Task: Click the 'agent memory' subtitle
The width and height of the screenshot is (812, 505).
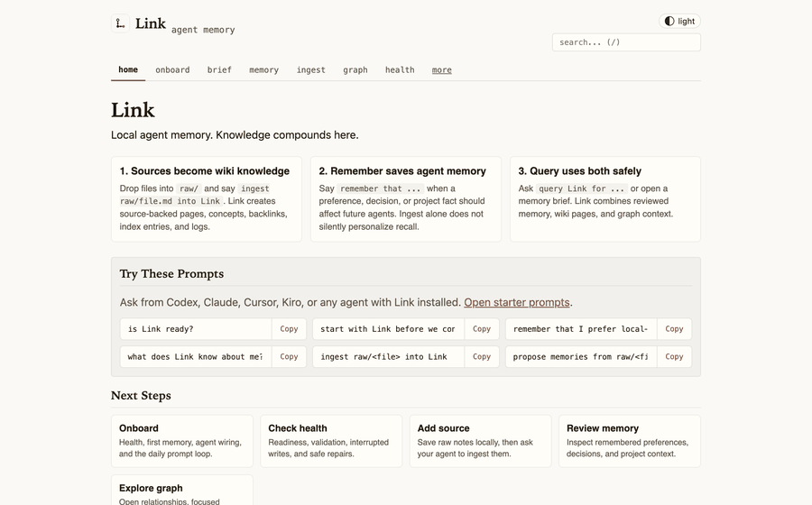Action: pyautogui.click(x=203, y=30)
